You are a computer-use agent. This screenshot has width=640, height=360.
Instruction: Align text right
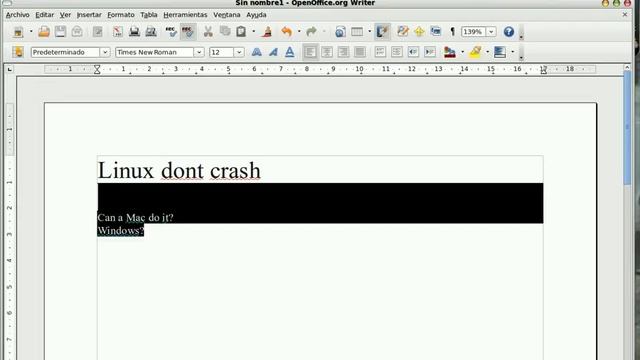pyautogui.click(x=343, y=52)
